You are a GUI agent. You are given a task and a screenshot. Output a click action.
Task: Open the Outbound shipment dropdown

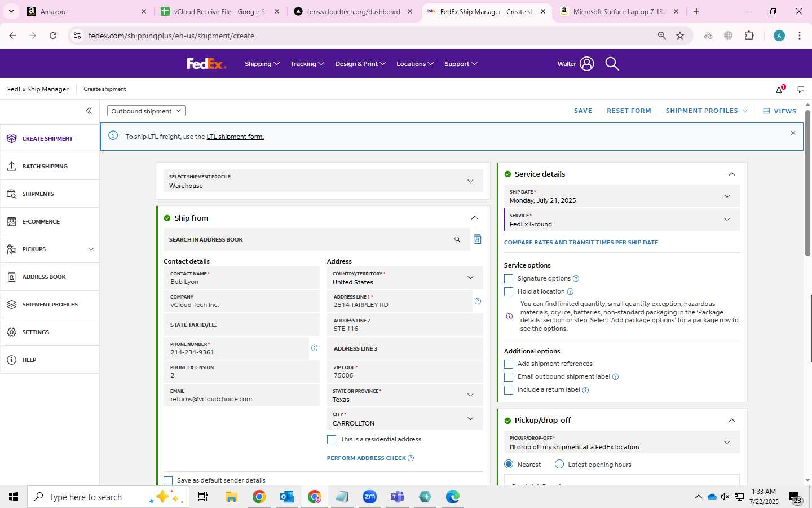(146, 111)
